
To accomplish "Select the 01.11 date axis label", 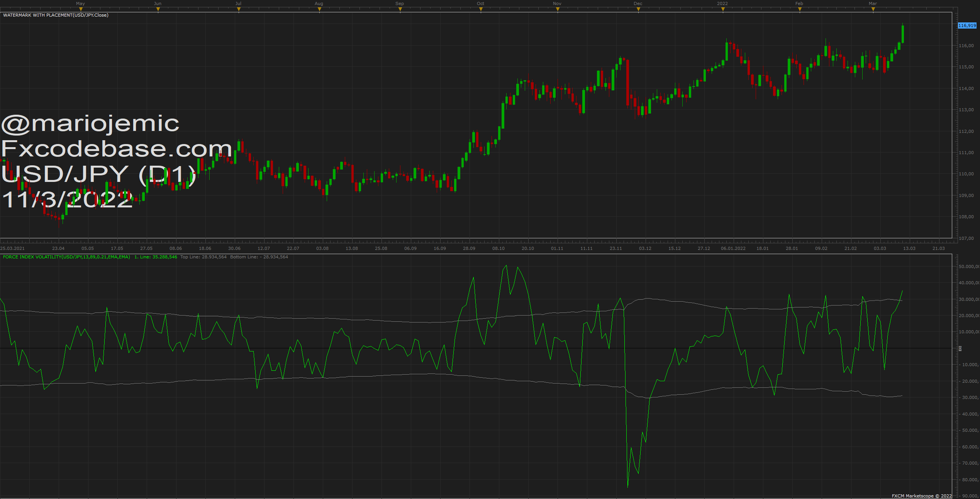I will 557,248.
